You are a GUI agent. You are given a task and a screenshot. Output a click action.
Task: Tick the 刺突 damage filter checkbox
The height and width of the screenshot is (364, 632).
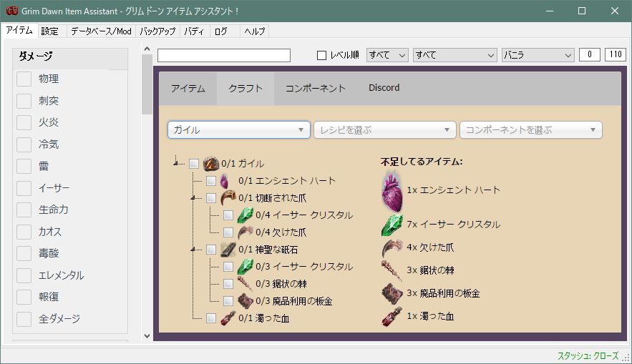point(24,101)
